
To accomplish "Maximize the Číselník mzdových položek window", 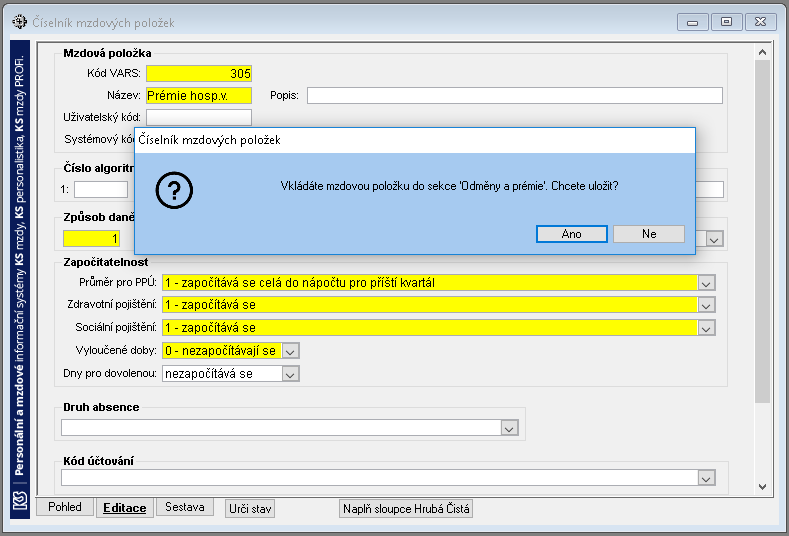I will 726,22.
